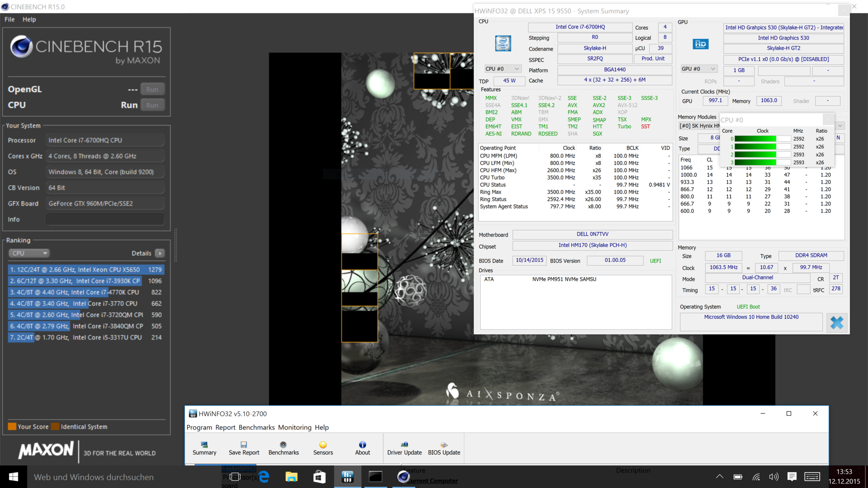Click the Save Report icon

coord(244,448)
